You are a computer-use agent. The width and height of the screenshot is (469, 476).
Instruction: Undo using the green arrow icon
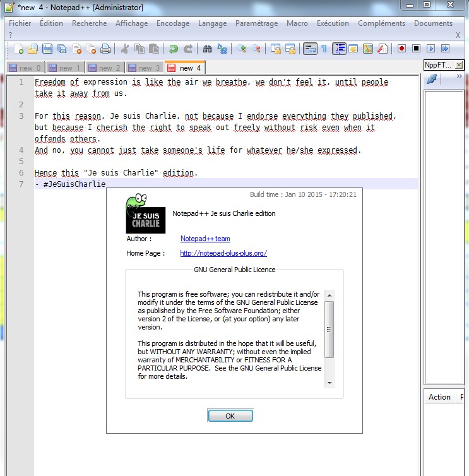(174, 49)
